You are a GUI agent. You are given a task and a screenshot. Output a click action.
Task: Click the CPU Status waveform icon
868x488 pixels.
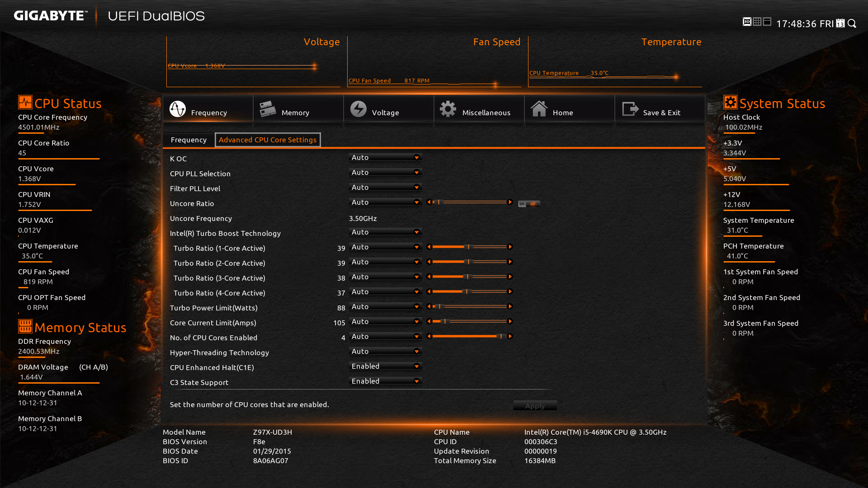(25, 102)
